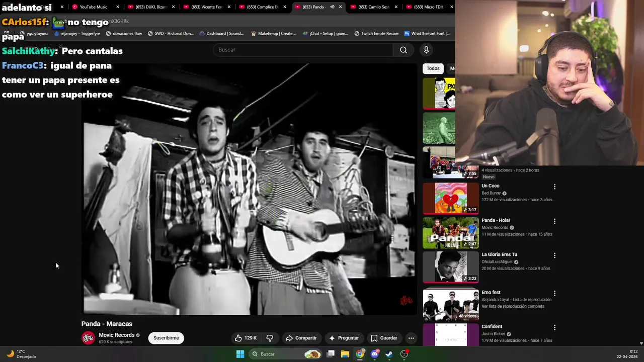644x362 pixels.
Task: Click the 'La Gloria Eres Tu' title
Action: pyautogui.click(x=499, y=254)
